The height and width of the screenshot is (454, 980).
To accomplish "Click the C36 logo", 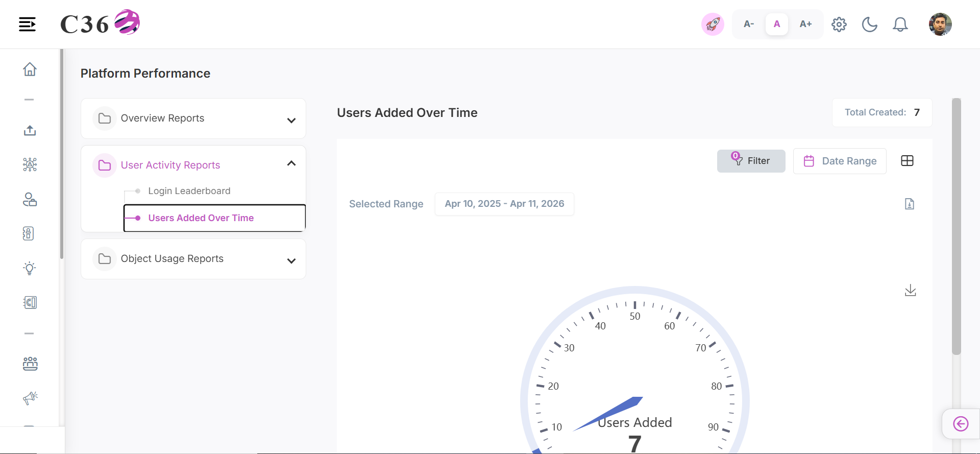I will [x=100, y=23].
